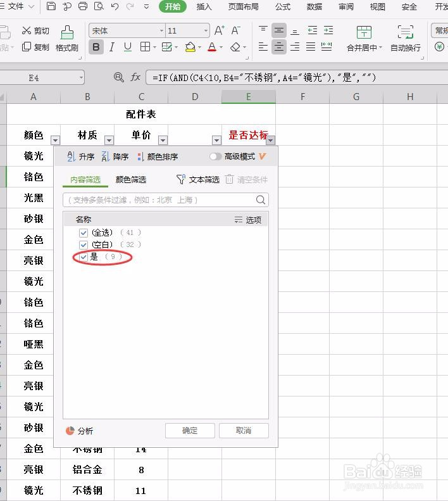Align text left
448x501 pixels.
coord(263,47)
